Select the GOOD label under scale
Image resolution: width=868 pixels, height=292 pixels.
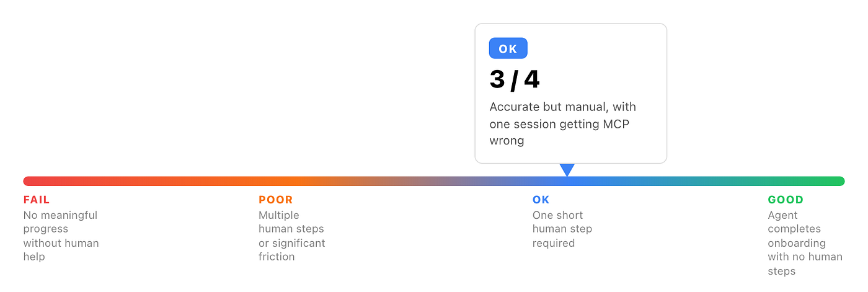point(786,200)
